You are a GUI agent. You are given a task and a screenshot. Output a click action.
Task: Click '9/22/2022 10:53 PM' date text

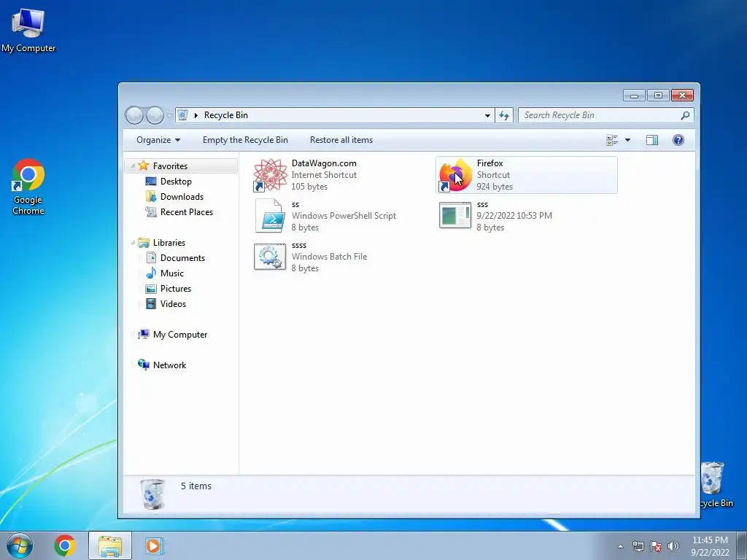pos(514,216)
